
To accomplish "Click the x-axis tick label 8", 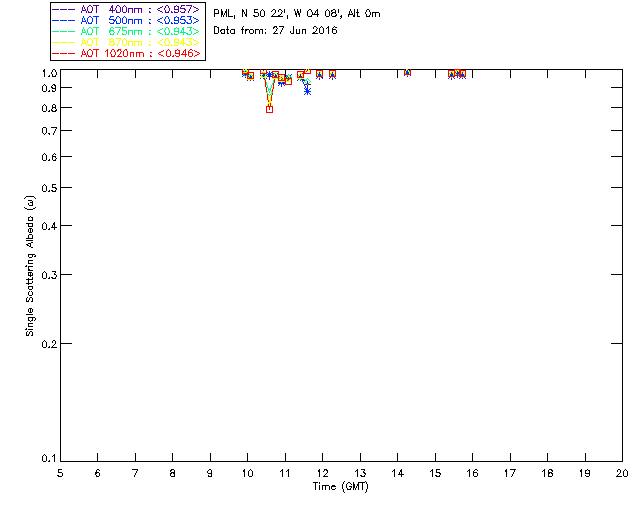I will point(173,473).
